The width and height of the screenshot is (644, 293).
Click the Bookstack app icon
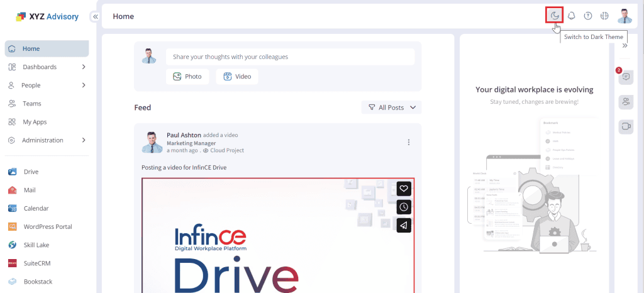point(13,282)
